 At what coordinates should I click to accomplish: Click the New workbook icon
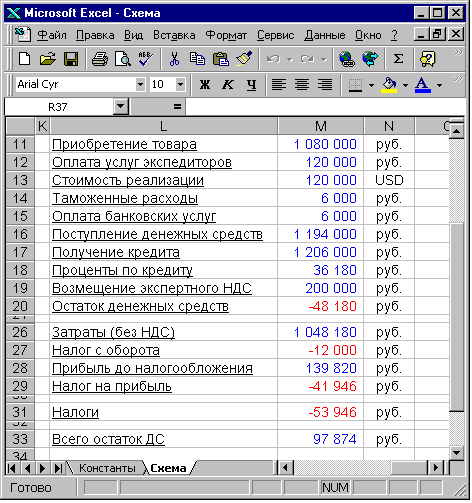pos(24,59)
